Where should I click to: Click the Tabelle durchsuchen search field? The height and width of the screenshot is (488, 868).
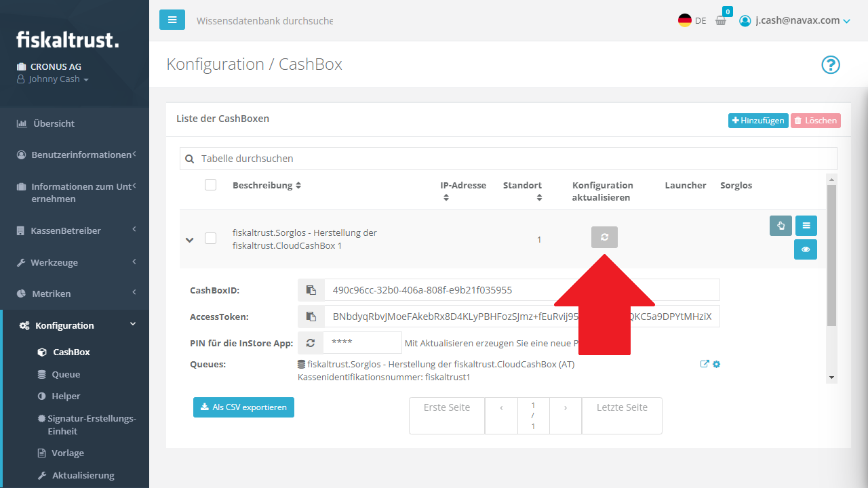(x=509, y=159)
